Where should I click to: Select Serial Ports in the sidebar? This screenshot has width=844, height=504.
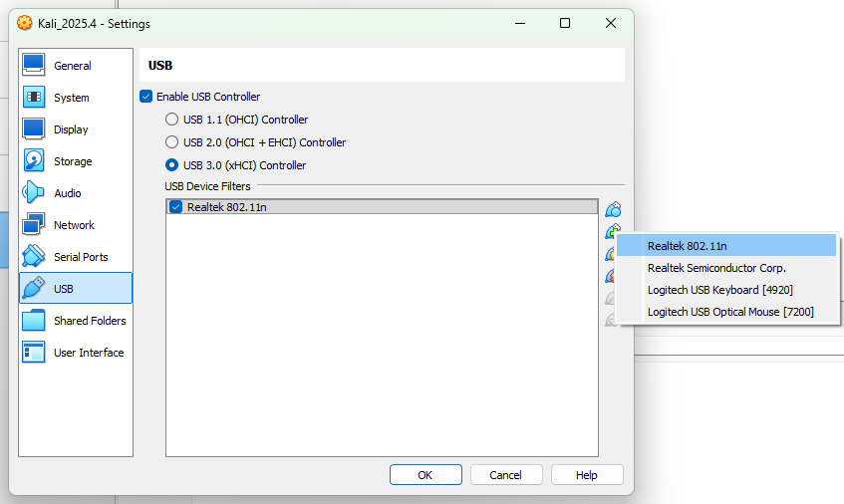pos(80,257)
